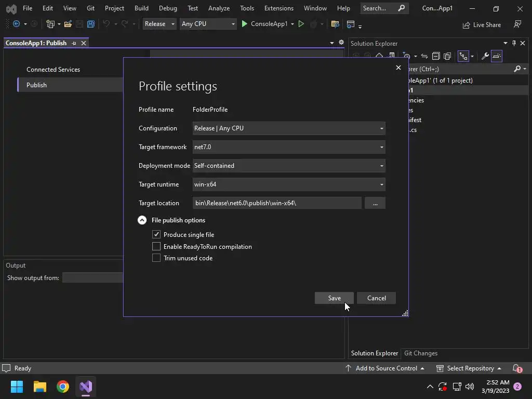Click Start Without Debugging outline arrow
This screenshot has height=399, width=532.
click(301, 24)
